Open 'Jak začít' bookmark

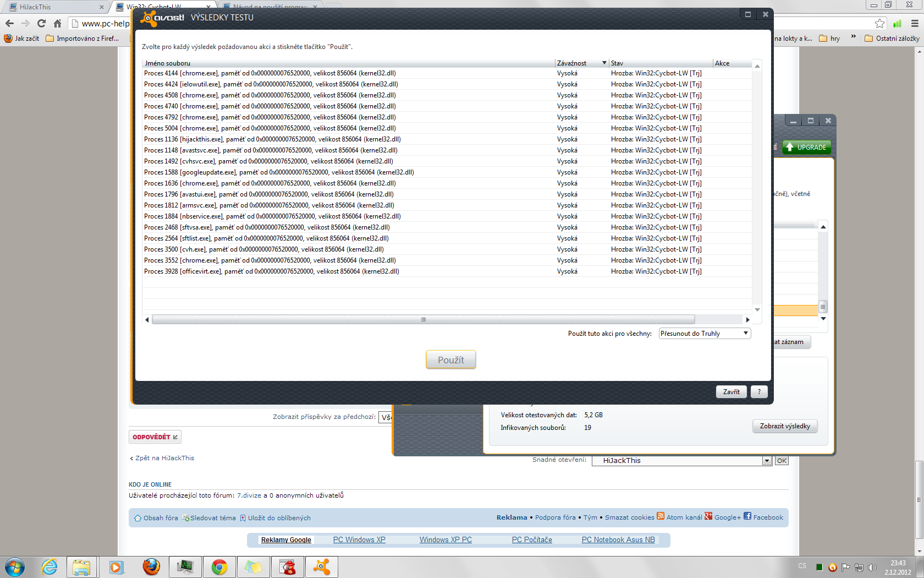[21, 39]
